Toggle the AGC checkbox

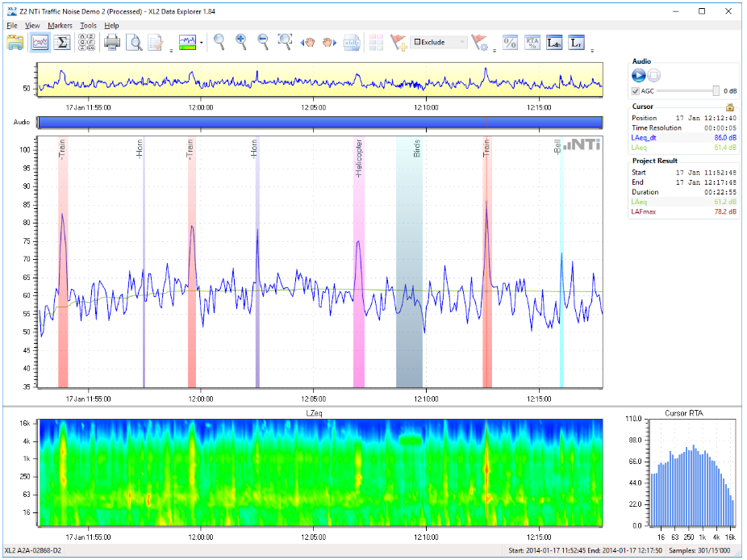[636, 91]
